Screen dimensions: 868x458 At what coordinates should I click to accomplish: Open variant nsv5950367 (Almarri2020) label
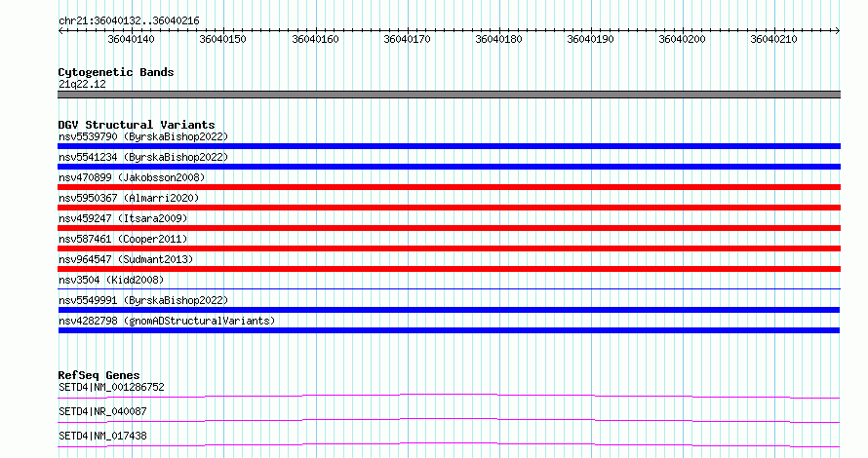129,198
